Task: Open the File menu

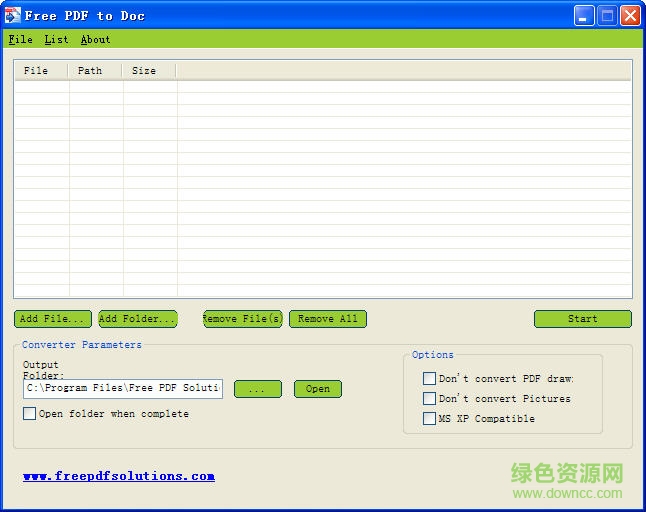Action: tap(20, 40)
